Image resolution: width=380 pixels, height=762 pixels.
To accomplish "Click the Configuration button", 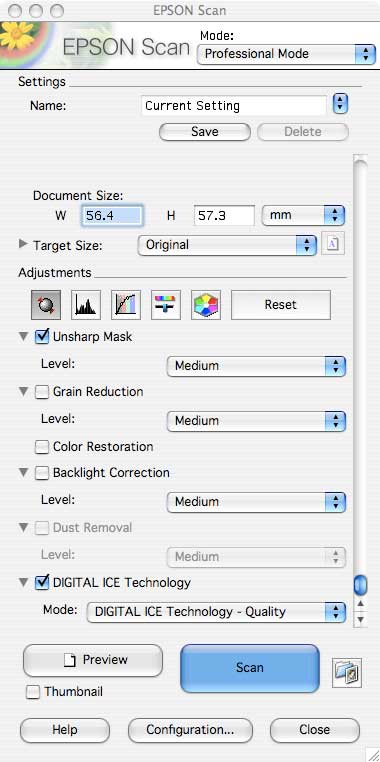I will pos(190,730).
